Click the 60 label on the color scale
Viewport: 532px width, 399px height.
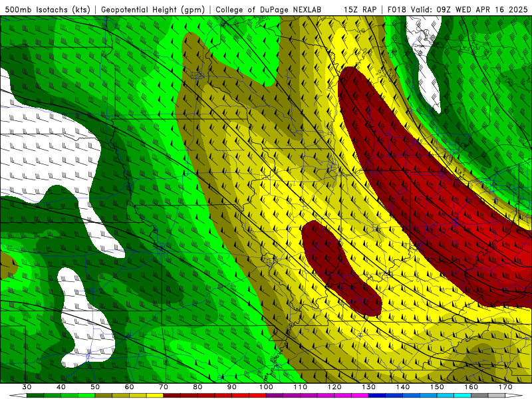[129, 387]
